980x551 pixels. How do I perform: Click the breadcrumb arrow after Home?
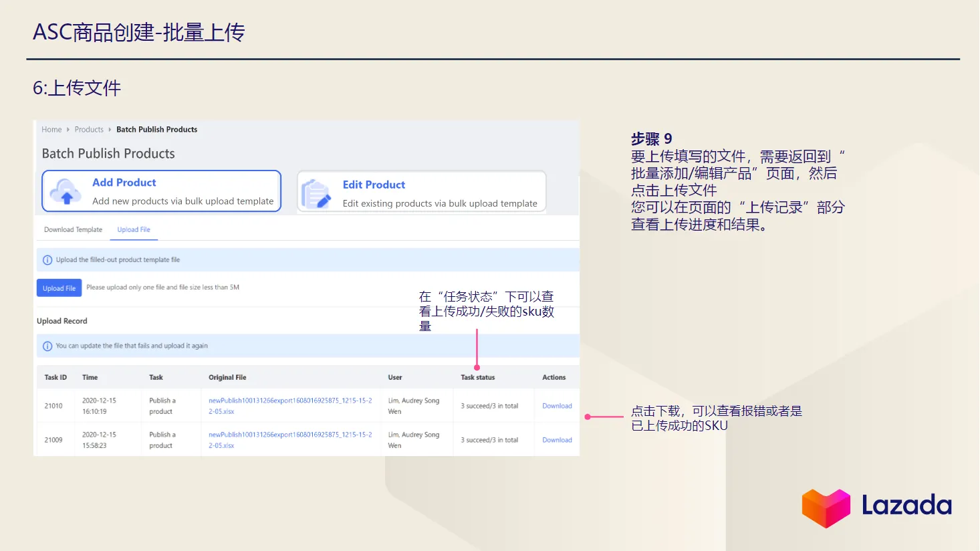click(68, 129)
